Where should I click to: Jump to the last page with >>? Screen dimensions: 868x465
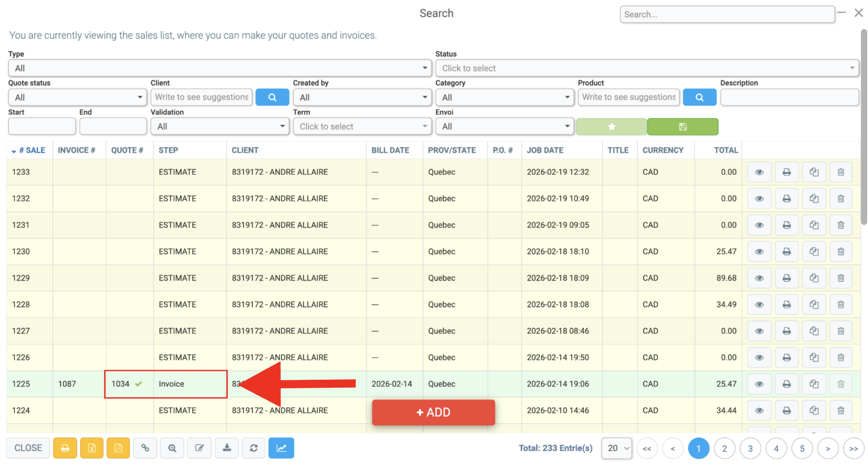854,448
